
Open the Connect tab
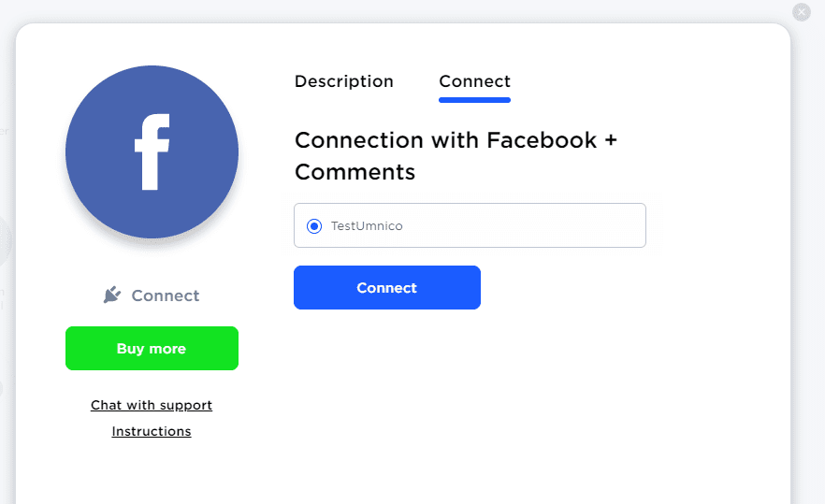475,81
